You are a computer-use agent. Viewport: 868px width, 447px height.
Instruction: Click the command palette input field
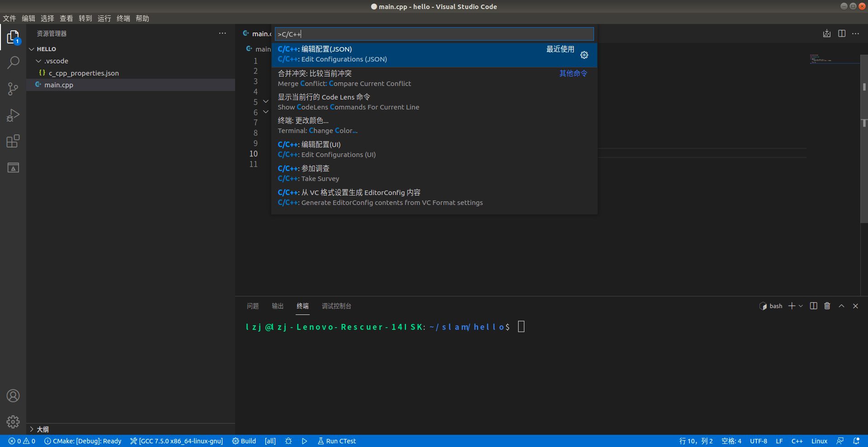pos(434,34)
